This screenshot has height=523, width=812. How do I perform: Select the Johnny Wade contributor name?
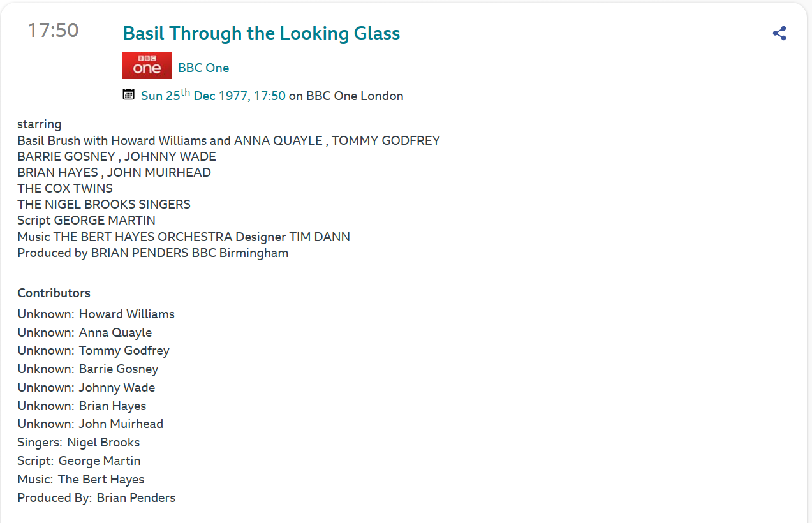tap(117, 388)
